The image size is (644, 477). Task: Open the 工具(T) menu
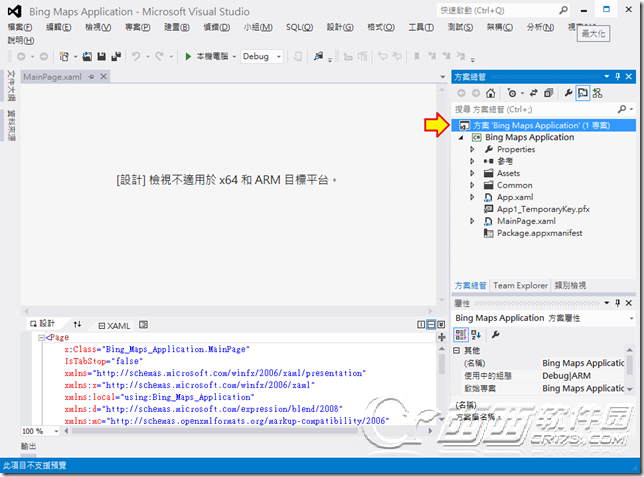click(421, 27)
